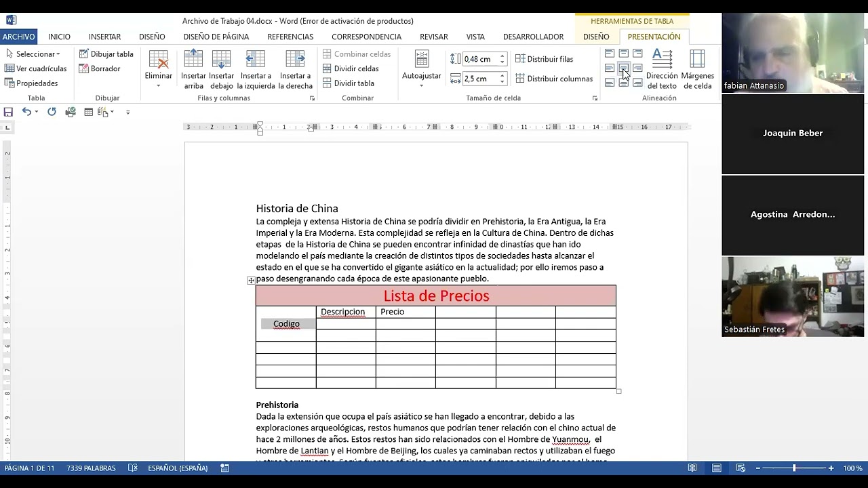Viewport: 868px width, 488px height.
Task: Select the Borrador eraser tool
Action: tap(100, 68)
